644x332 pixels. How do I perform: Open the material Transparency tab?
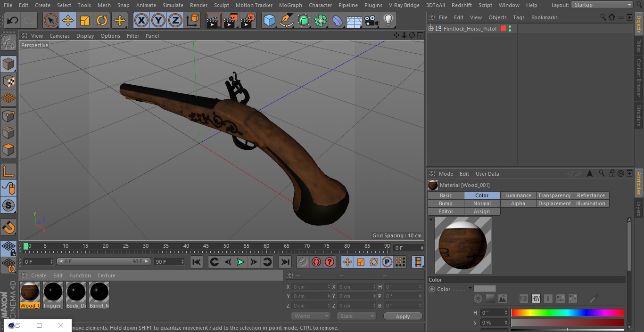pos(554,195)
